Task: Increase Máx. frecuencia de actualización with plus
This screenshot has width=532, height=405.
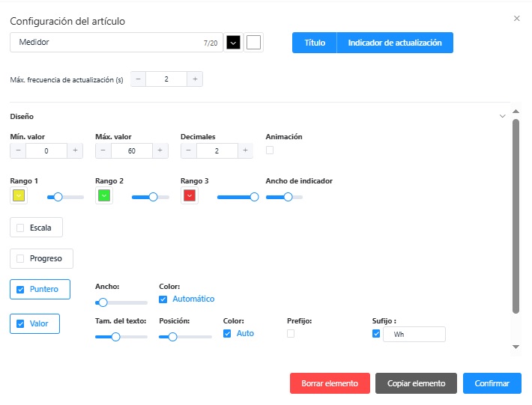Action: point(195,79)
